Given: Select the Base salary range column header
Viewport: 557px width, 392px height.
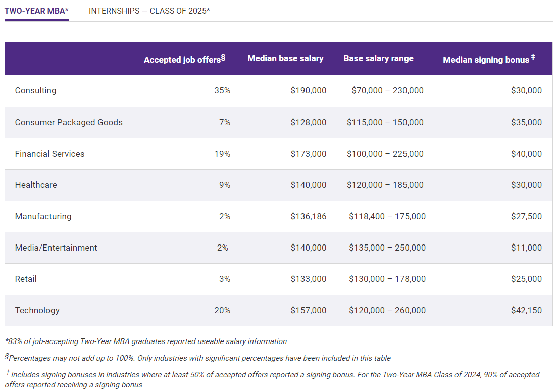Looking at the screenshot, I should click(x=378, y=59).
